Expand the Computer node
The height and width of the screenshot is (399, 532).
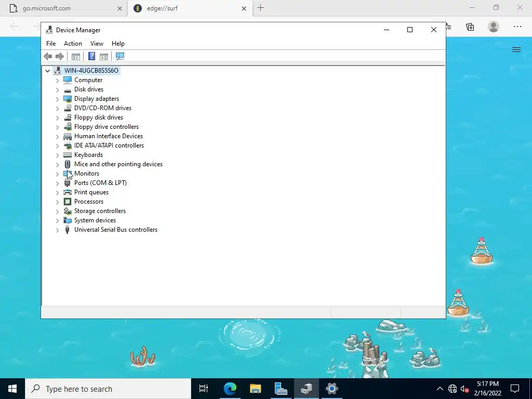pos(57,80)
